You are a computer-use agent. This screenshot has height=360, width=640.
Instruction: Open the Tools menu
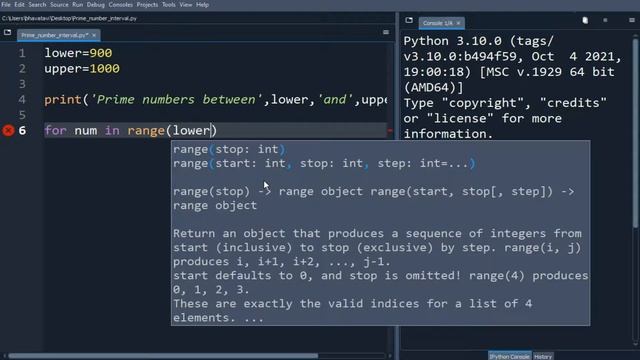click(x=169, y=5)
